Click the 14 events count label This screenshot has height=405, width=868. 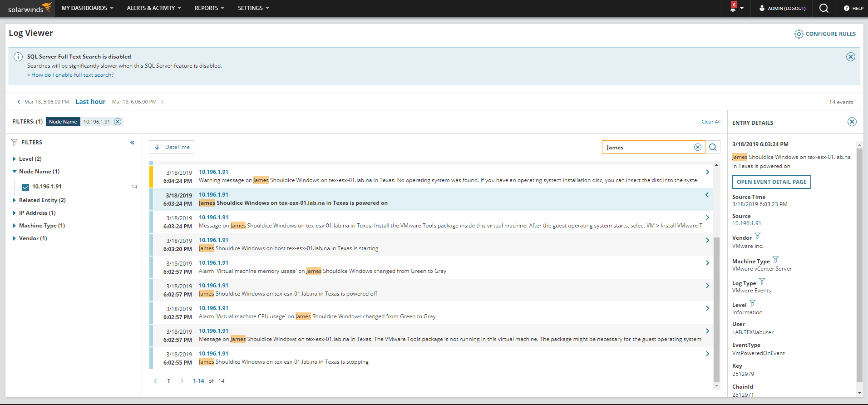click(x=841, y=102)
